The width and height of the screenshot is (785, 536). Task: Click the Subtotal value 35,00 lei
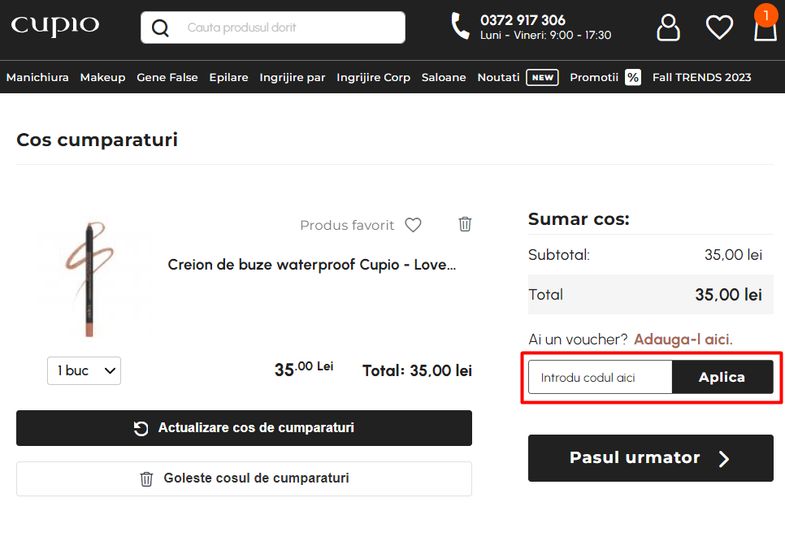[733, 255]
